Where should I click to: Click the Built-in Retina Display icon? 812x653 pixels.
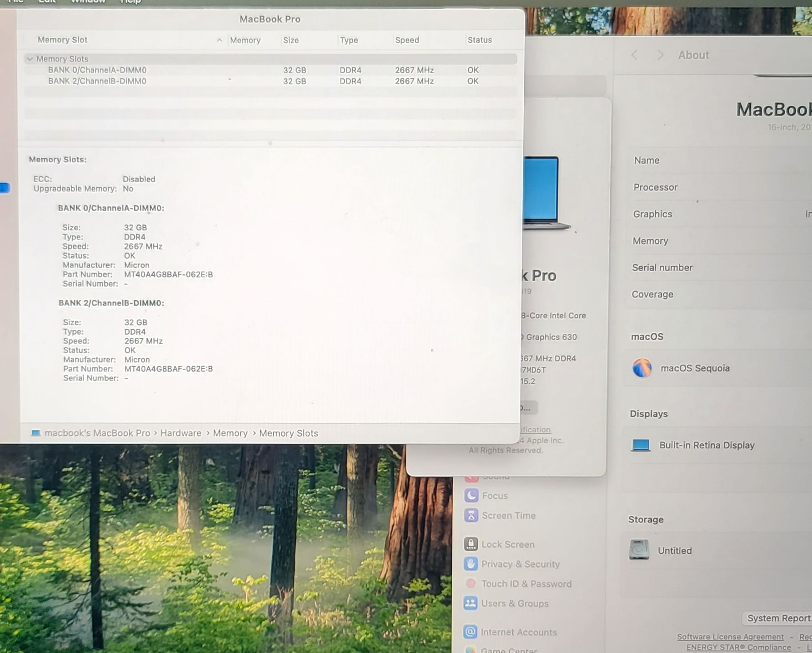[641, 445]
